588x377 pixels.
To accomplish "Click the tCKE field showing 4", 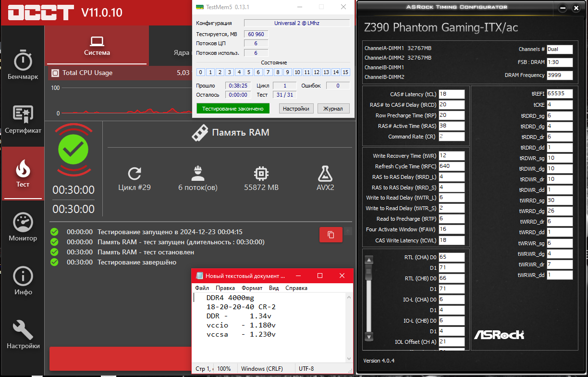I will [560, 105].
